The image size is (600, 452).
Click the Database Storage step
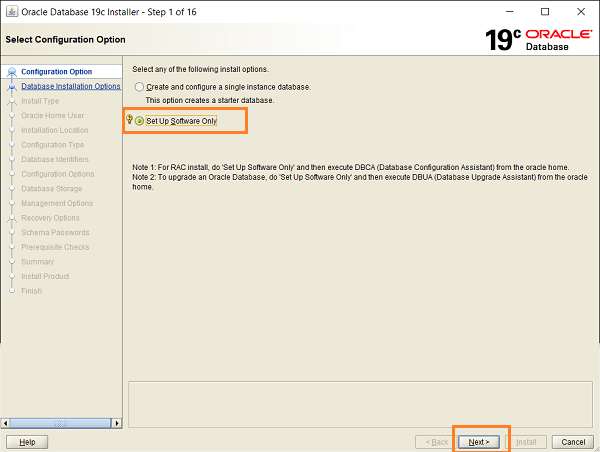[x=52, y=189]
